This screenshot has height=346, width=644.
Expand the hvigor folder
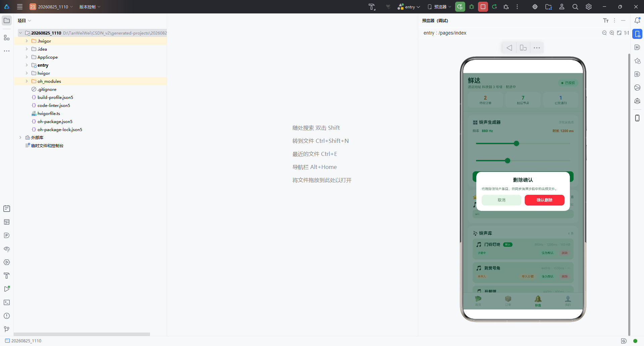tap(27, 73)
